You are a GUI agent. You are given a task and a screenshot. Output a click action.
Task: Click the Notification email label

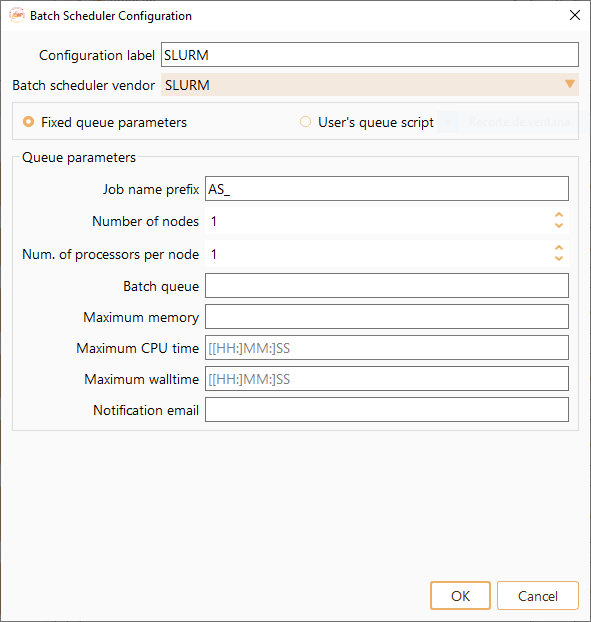point(146,410)
